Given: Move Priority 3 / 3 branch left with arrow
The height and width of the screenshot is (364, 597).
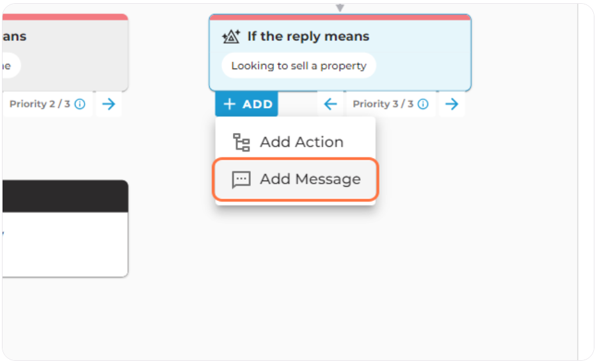Looking at the screenshot, I should click(x=330, y=104).
